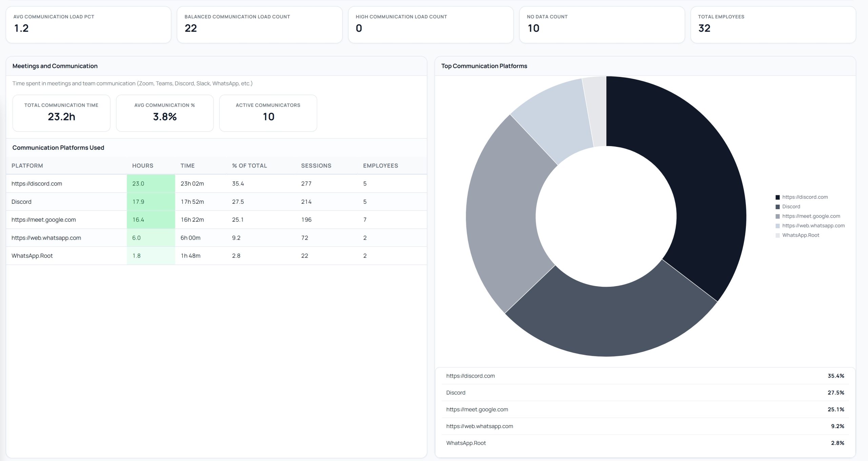The height and width of the screenshot is (461, 868).
Task: Click the 16.4 hours highlighted cell
Action: point(151,220)
